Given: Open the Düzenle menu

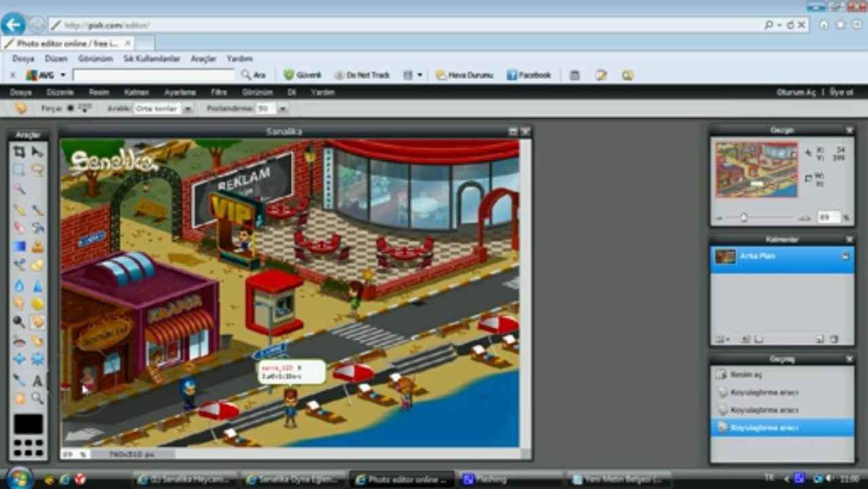Looking at the screenshot, I should (60, 92).
